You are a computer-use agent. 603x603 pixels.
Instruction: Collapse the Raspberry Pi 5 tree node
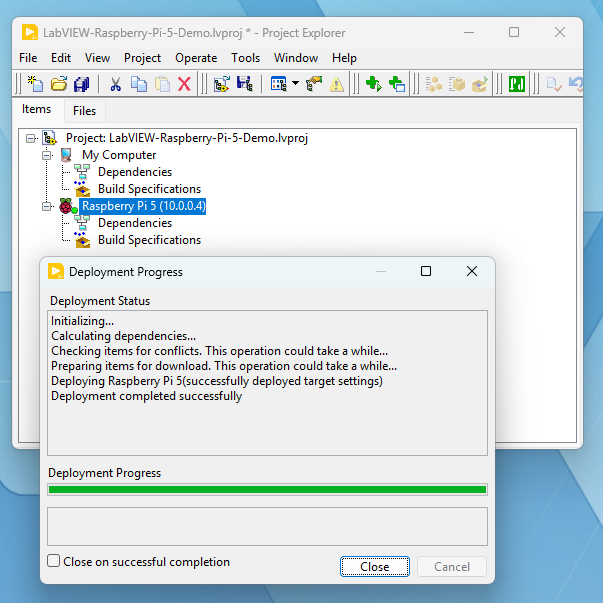click(x=46, y=206)
